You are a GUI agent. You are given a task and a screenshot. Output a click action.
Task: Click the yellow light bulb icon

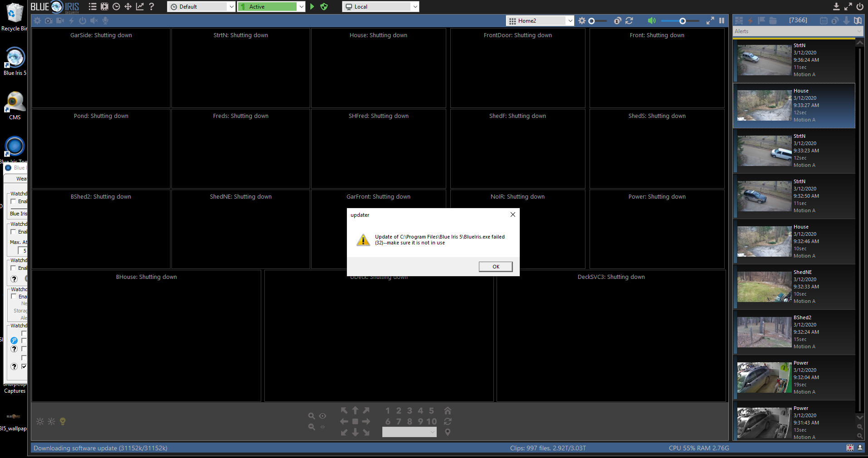tap(63, 421)
